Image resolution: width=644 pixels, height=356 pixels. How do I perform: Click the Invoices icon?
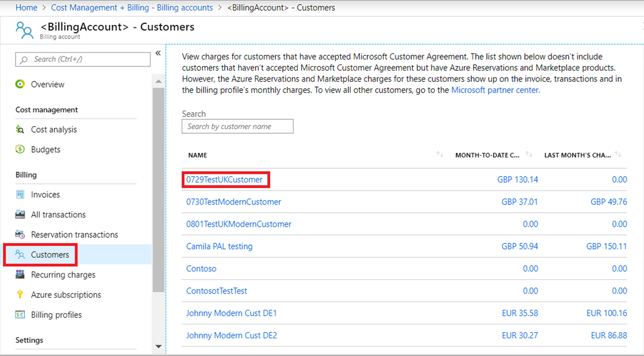click(21, 194)
